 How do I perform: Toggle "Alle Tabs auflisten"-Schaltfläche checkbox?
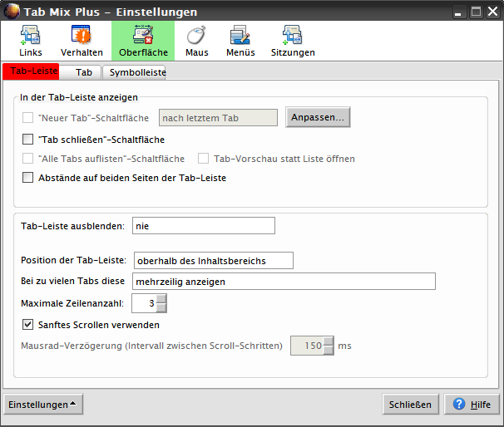point(27,159)
